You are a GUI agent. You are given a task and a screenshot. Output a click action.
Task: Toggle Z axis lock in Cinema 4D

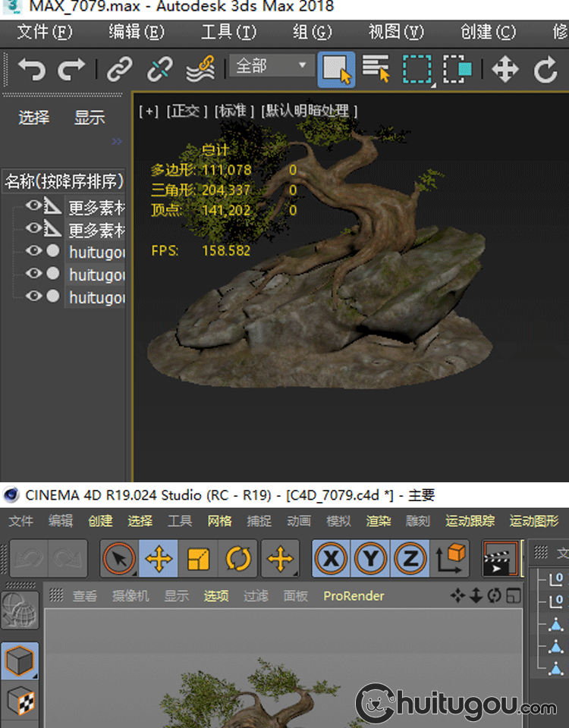(410, 558)
